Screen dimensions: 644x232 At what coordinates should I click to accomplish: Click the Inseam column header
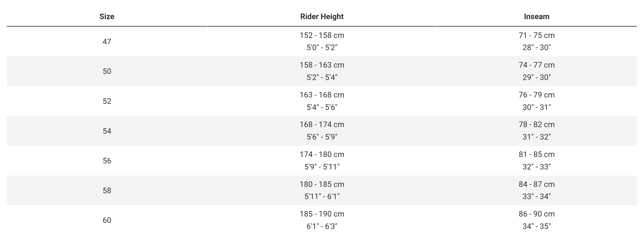[536, 17]
